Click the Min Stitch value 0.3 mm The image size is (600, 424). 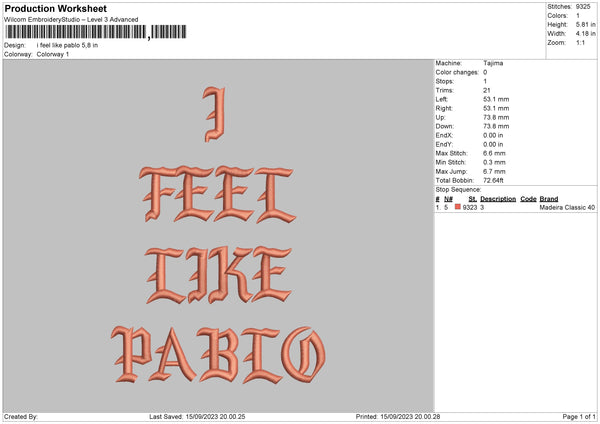tap(494, 162)
